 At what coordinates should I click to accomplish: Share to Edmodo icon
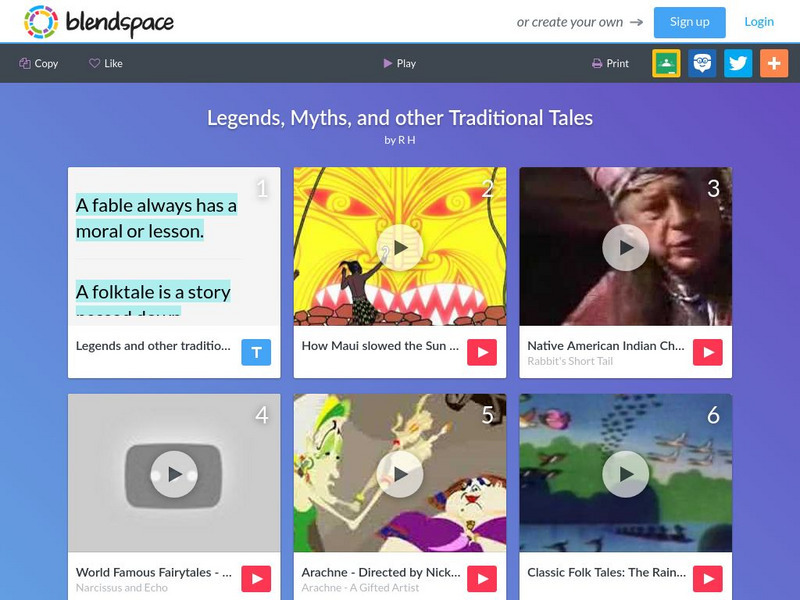[702, 63]
